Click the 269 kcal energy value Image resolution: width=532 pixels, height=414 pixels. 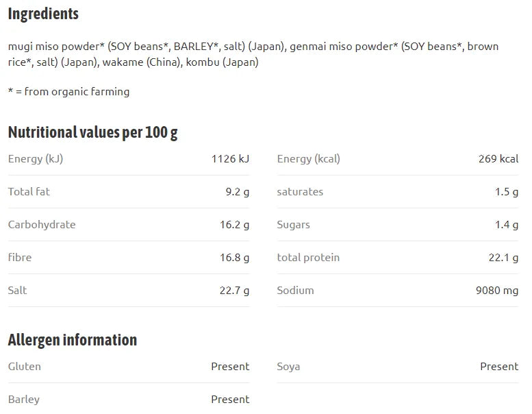click(498, 158)
